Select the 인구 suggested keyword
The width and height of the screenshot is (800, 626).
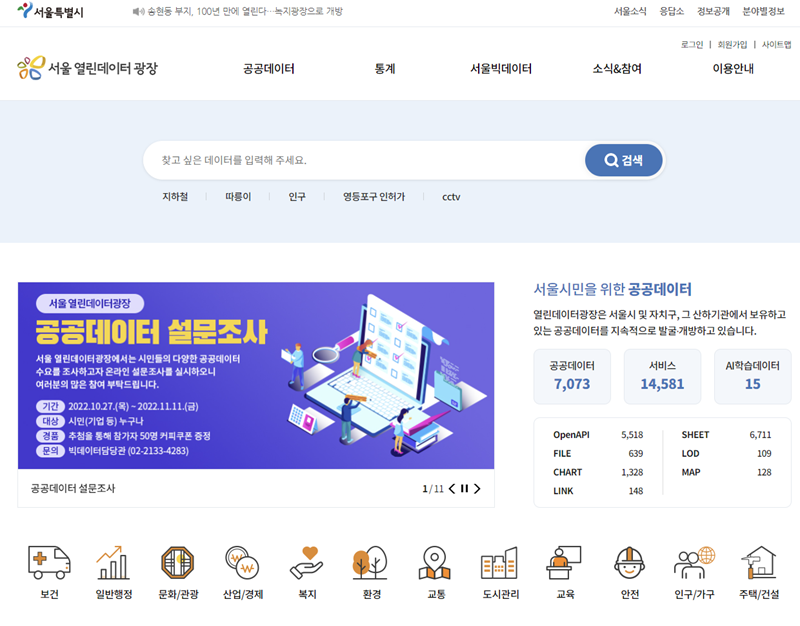point(297,196)
